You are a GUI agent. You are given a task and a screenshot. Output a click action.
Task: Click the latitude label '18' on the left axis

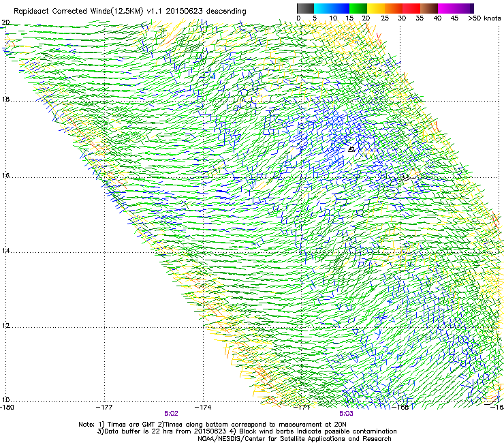(x=5, y=100)
